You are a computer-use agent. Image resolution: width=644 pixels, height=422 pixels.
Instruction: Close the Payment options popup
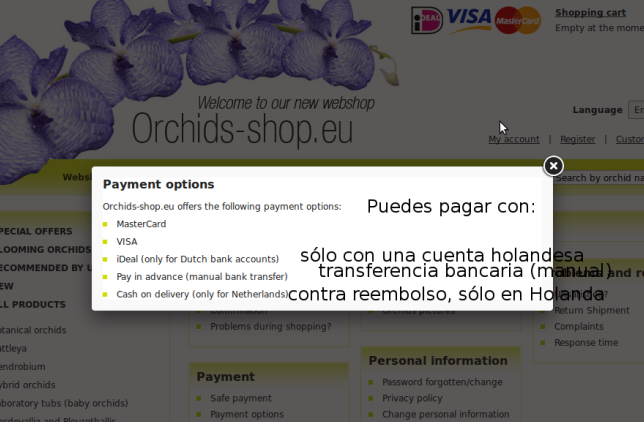click(x=553, y=166)
